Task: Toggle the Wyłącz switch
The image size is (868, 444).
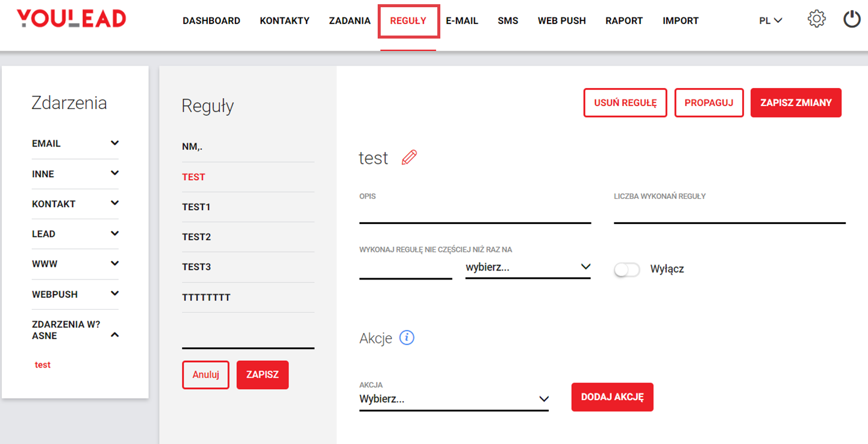Action: pyautogui.click(x=627, y=269)
